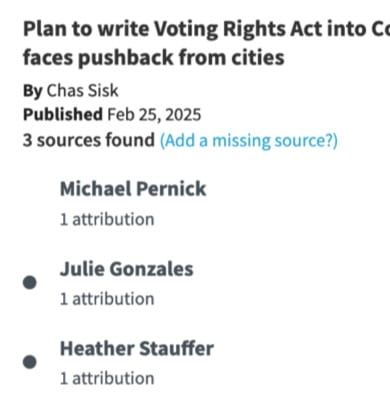
Task: Expand '1 attribution' under Heather Stauffer
Action: click(x=107, y=378)
